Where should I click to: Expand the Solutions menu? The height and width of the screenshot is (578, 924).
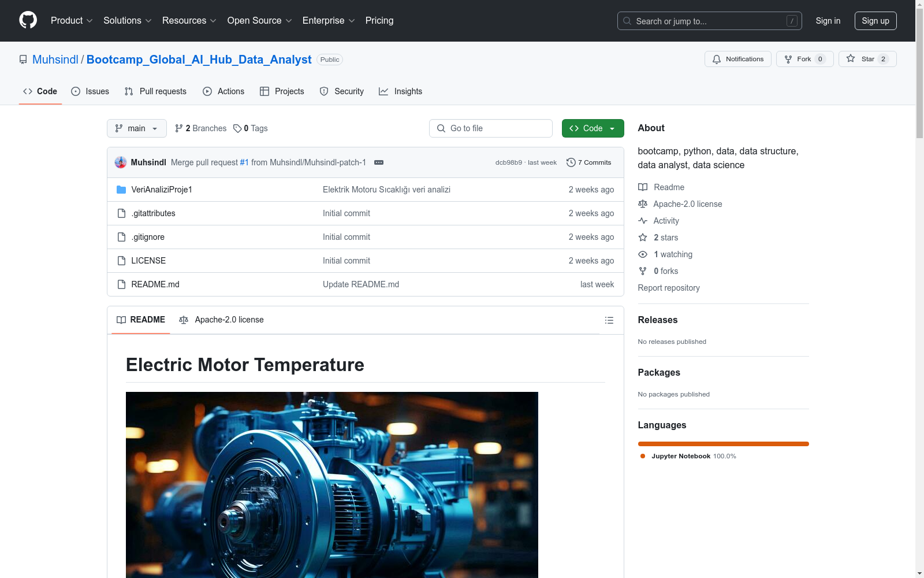coord(128,20)
